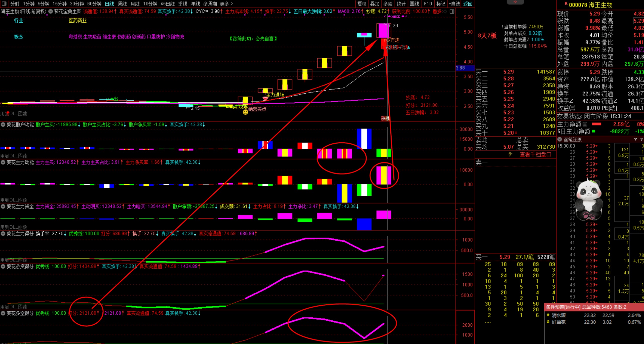Click the panel layout icon at top-left
This screenshot has height=344, width=644.
click(x=4, y=4)
